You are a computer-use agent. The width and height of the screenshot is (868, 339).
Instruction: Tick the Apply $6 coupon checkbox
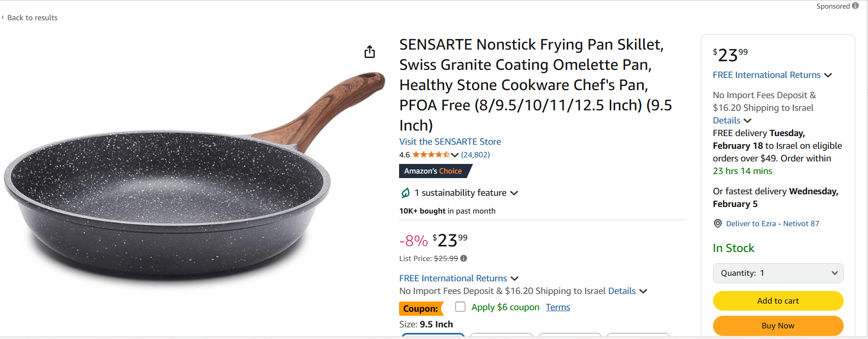pyautogui.click(x=460, y=307)
